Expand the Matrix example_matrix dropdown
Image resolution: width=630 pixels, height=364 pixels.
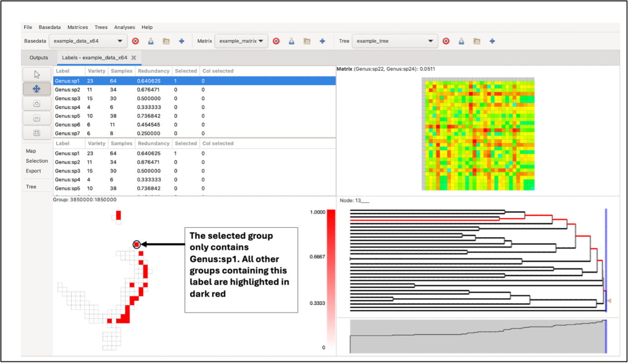coord(241,41)
